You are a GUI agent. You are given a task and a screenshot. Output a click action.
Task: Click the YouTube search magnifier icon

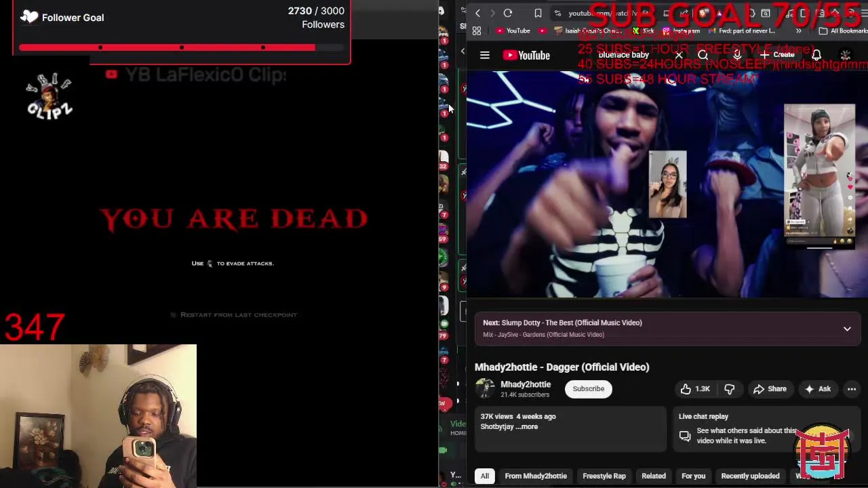(703, 56)
